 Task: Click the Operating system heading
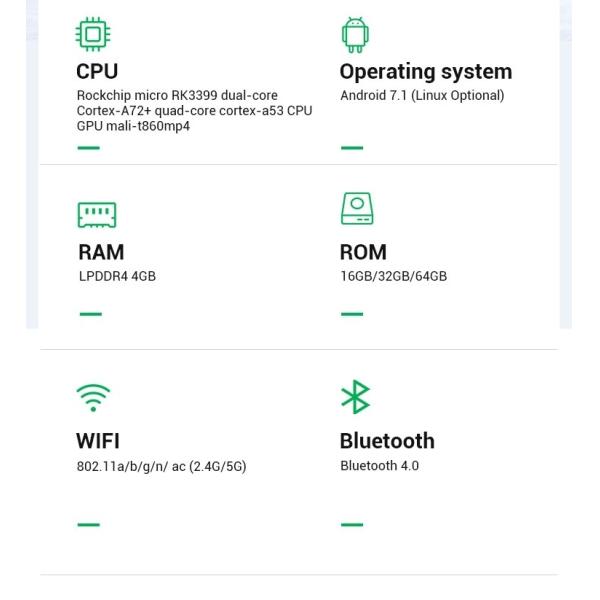coord(425,72)
